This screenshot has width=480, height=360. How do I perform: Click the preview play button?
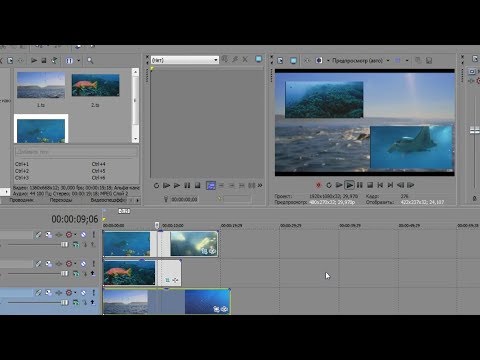[x=349, y=185]
